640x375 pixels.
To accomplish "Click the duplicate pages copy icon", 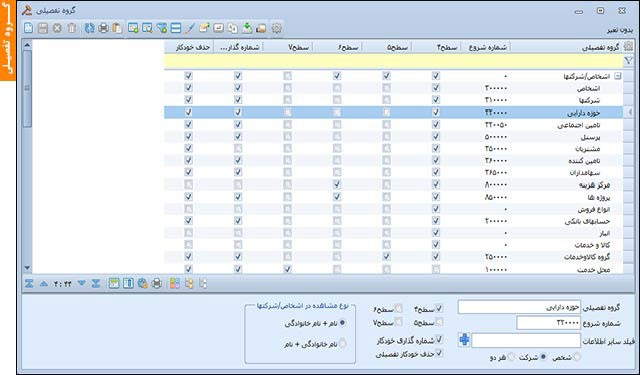I will point(233,28).
